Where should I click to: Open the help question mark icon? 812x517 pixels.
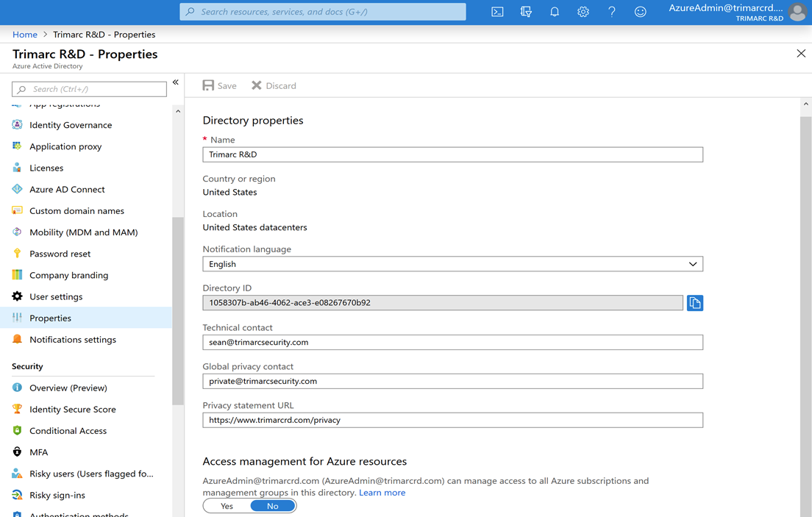(x=611, y=12)
